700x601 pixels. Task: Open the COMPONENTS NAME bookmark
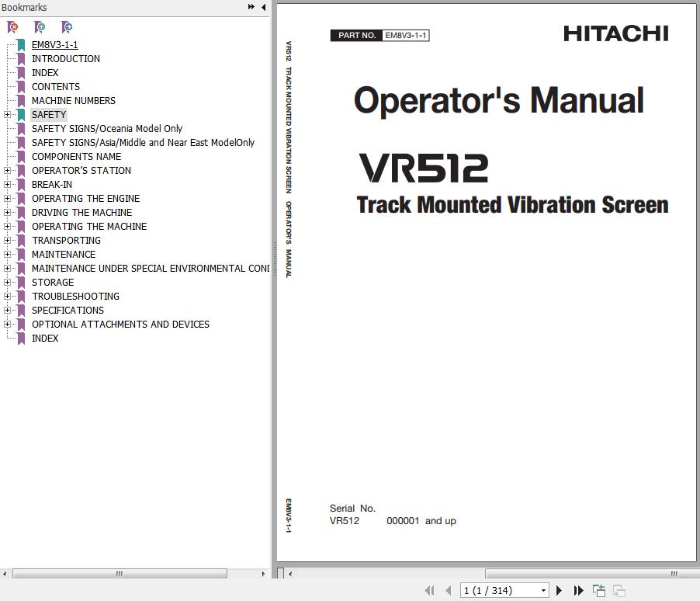click(x=76, y=156)
